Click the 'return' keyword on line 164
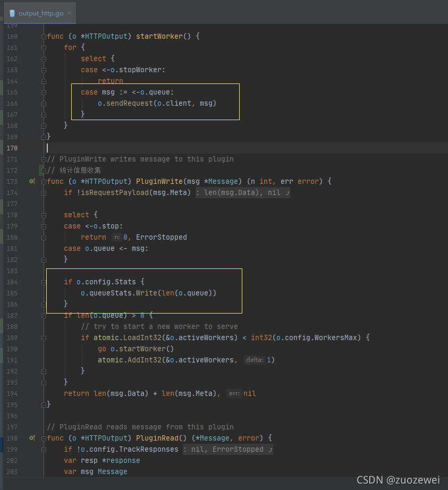The height and width of the screenshot is (490, 448). 111,81
